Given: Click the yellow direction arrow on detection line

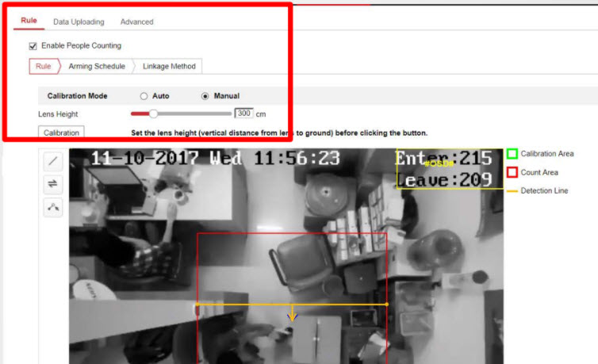Looking at the screenshot, I should click(x=292, y=314).
